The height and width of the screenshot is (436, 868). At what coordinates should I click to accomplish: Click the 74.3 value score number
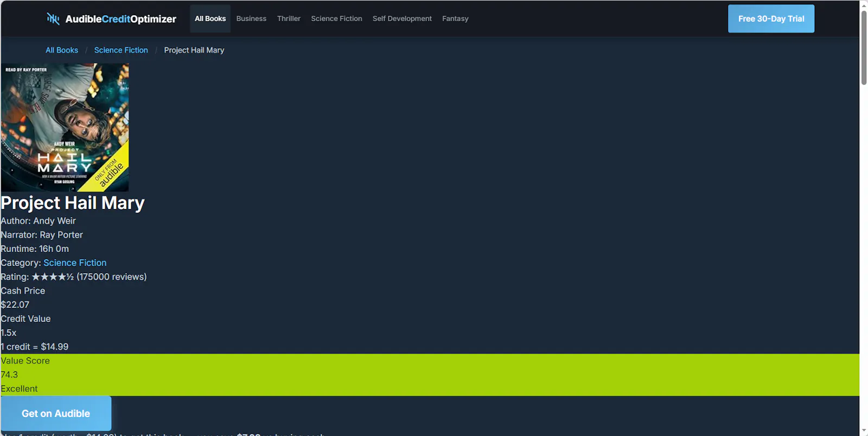[x=9, y=375]
